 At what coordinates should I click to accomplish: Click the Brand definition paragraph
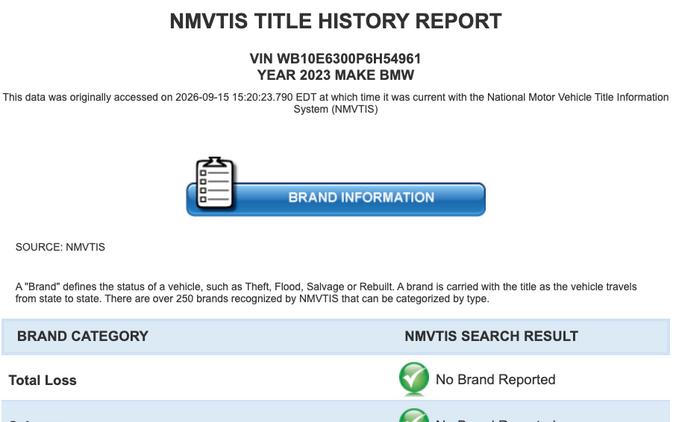point(326,293)
